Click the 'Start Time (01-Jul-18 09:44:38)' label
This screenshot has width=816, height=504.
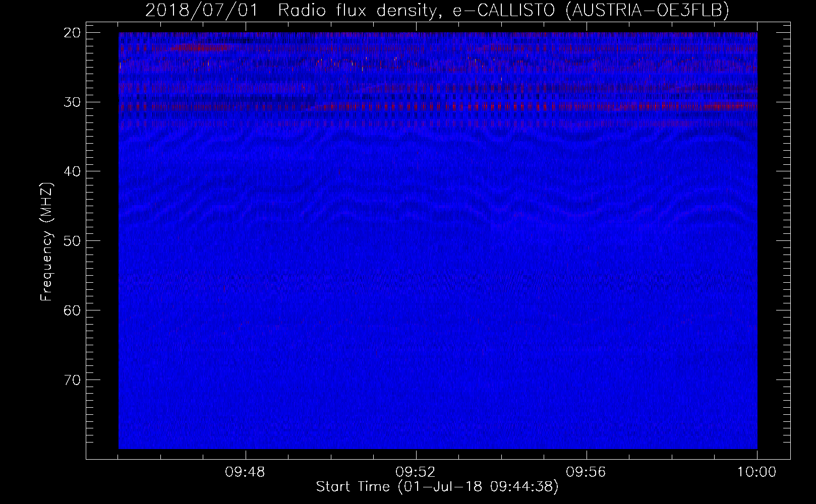(x=437, y=487)
